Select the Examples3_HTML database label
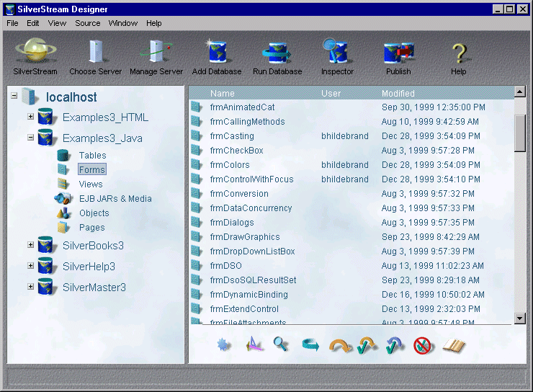The width and height of the screenshot is (533, 392). 105,117
